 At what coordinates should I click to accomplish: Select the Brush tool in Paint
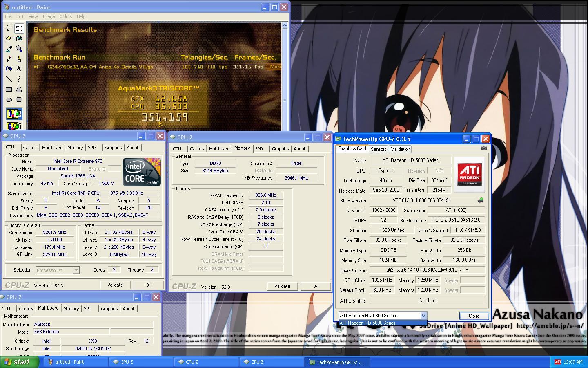19,59
